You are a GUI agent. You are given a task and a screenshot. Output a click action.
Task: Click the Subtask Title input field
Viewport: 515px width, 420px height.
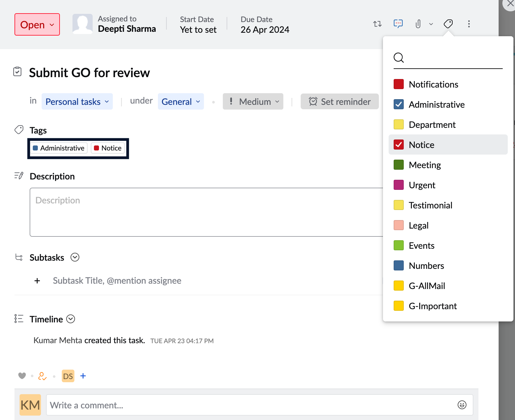(117, 281)
